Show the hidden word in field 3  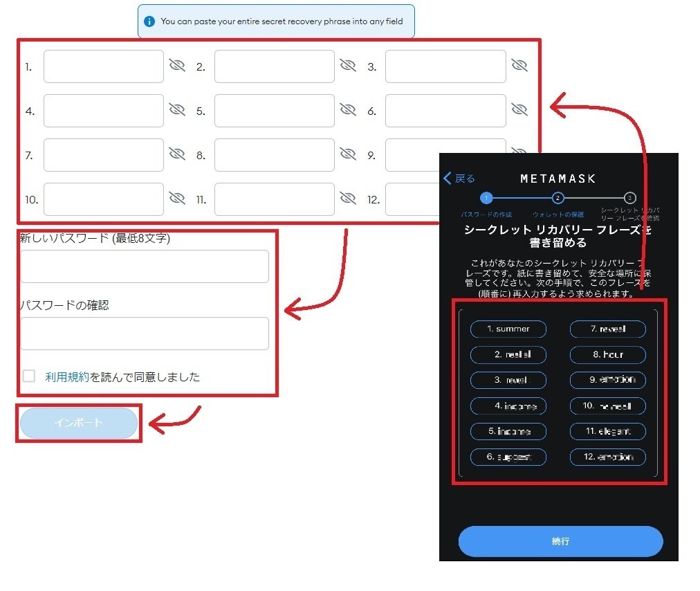[519, 66]
